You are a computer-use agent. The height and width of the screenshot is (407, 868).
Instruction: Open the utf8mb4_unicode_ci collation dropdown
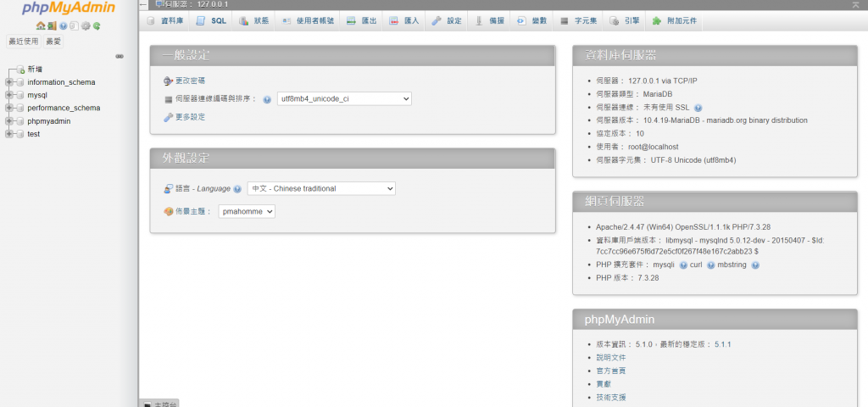tap(344, 99)
